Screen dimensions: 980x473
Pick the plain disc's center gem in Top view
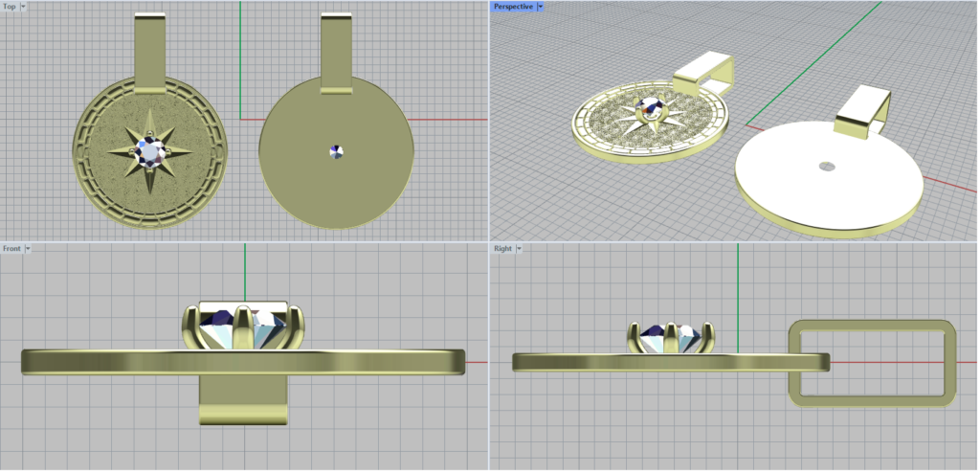point(336,151)
